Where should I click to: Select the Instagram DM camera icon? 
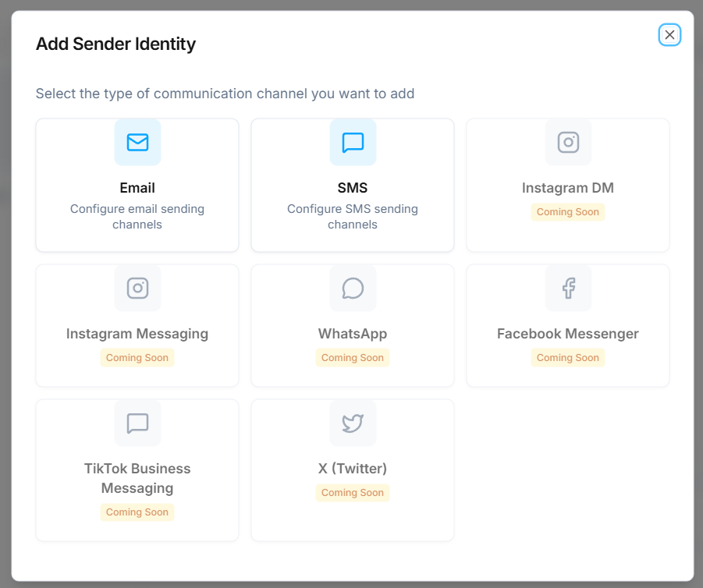click(567, 143)
